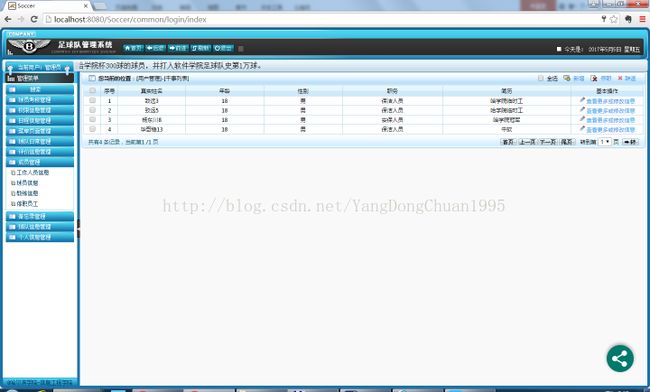Click the browser back arrow

coord(8,19)
